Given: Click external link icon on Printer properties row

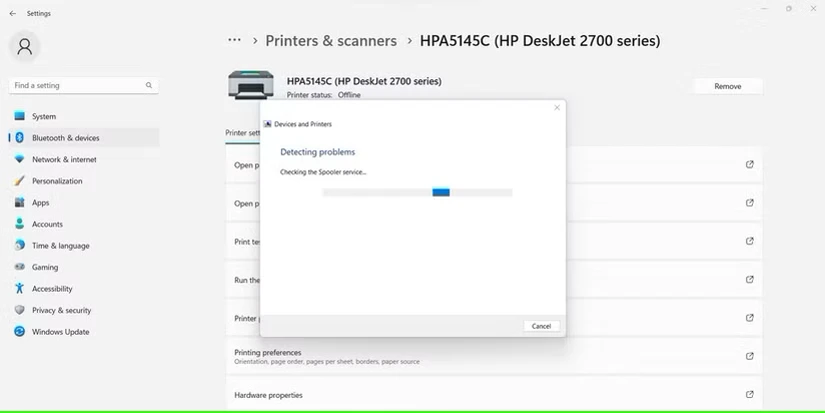Looking at the screenshot, I should pyautogui.click(x=750, y=318).
